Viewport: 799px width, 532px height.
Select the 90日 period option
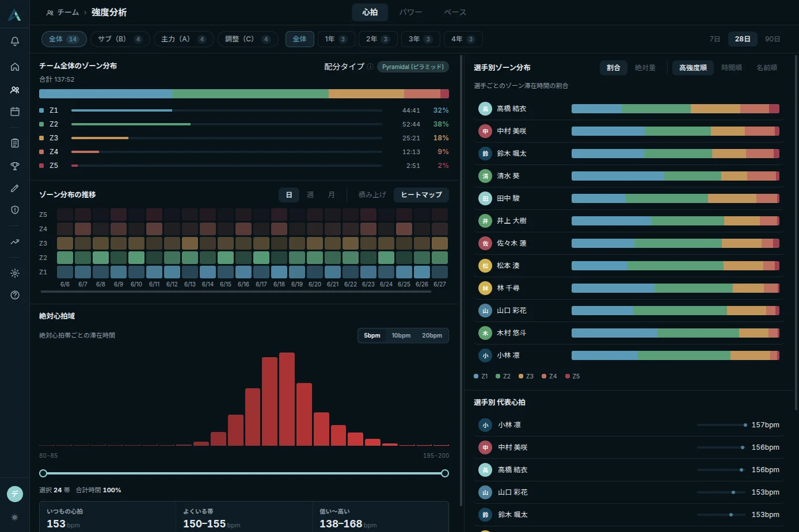773,39
